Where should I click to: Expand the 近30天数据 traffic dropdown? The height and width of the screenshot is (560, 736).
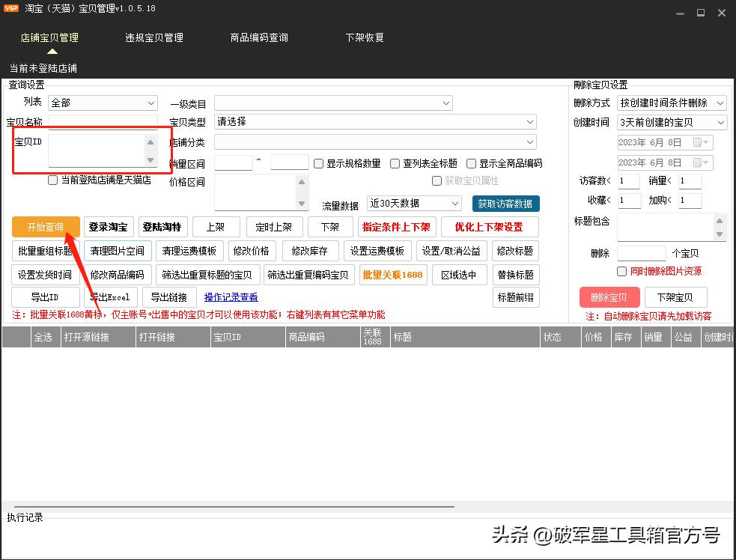pyautogui.click(x=414, y=203)
